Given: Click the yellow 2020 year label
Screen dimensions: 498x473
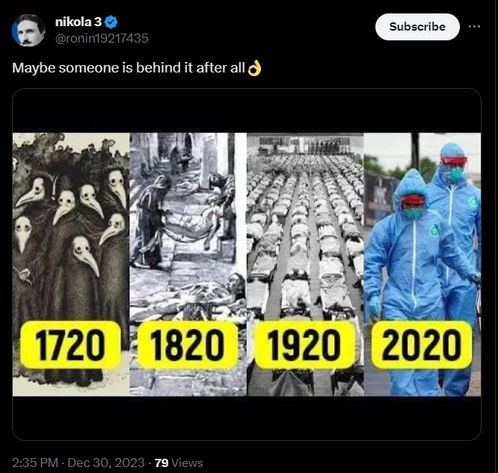Looking at the screenshot, I should [x=422, y=345].
